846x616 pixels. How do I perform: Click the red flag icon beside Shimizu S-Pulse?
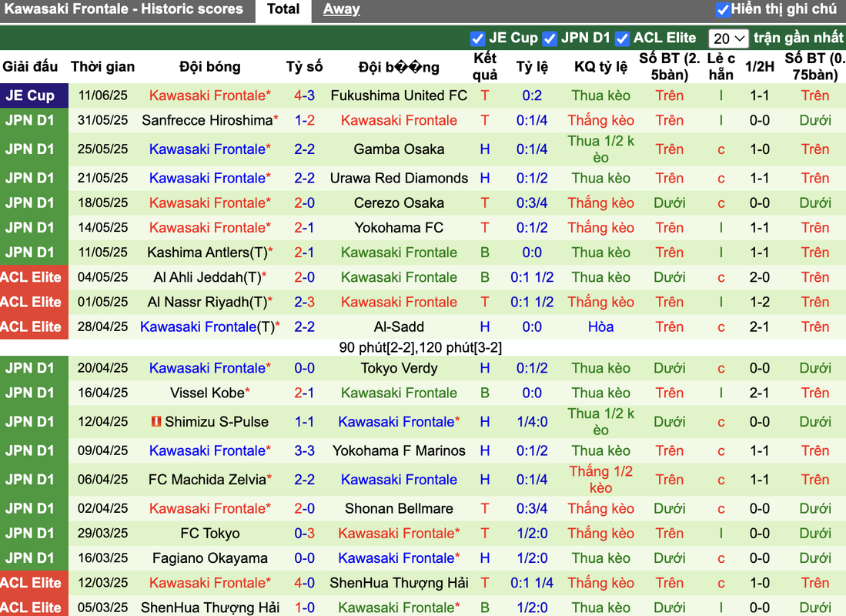click(x=156, y=421)
